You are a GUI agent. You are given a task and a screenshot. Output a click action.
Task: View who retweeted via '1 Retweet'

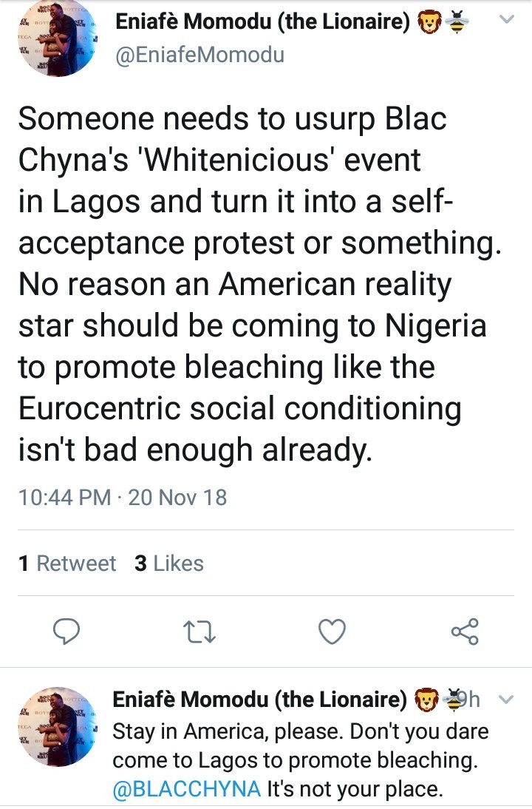tap(67, 563)
